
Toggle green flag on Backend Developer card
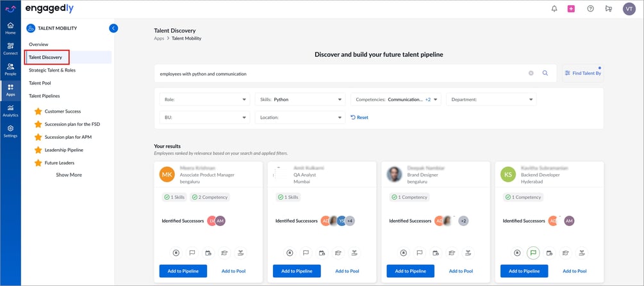coord(533,253)
